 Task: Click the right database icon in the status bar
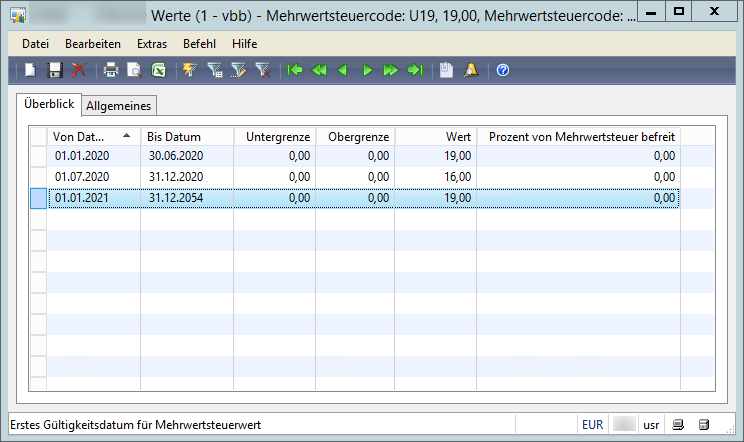[x=704, y=424]
